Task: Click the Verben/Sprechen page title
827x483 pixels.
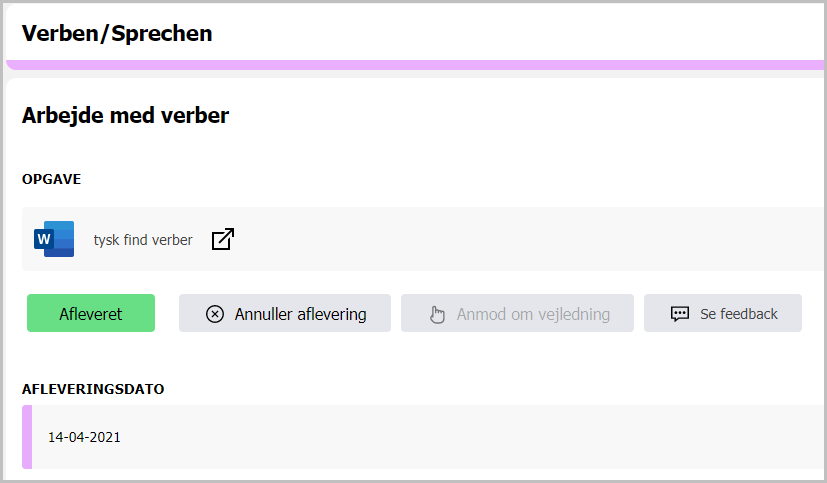Action: (x=117, y=33)
